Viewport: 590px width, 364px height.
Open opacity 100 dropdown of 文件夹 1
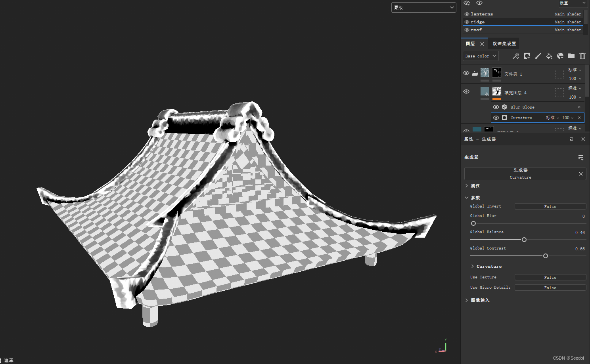575,78
